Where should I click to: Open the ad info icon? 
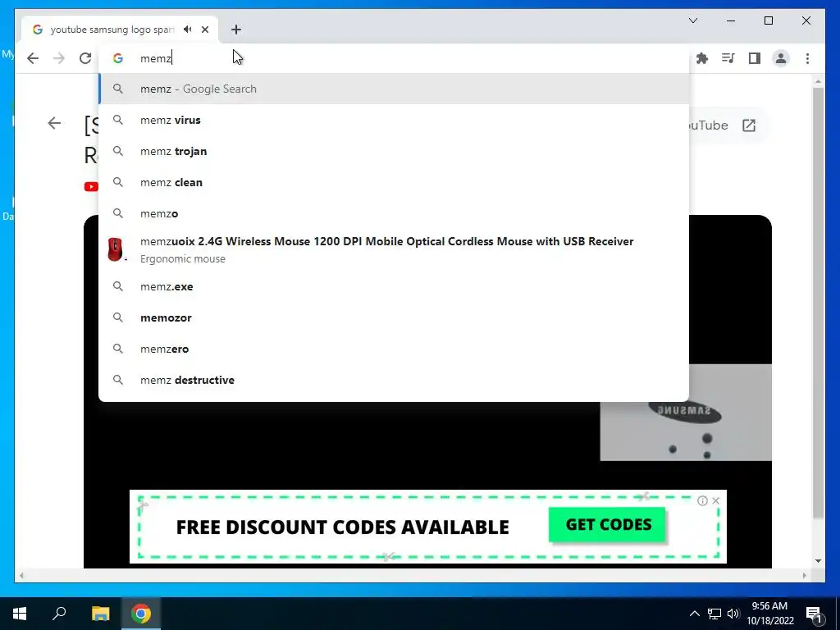[x=702, y=501]
